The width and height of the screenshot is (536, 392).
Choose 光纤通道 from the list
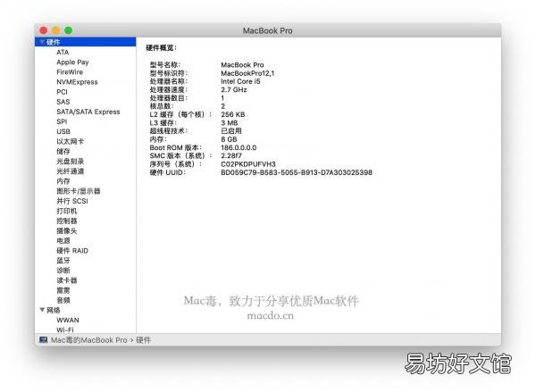tap(70, 171)
